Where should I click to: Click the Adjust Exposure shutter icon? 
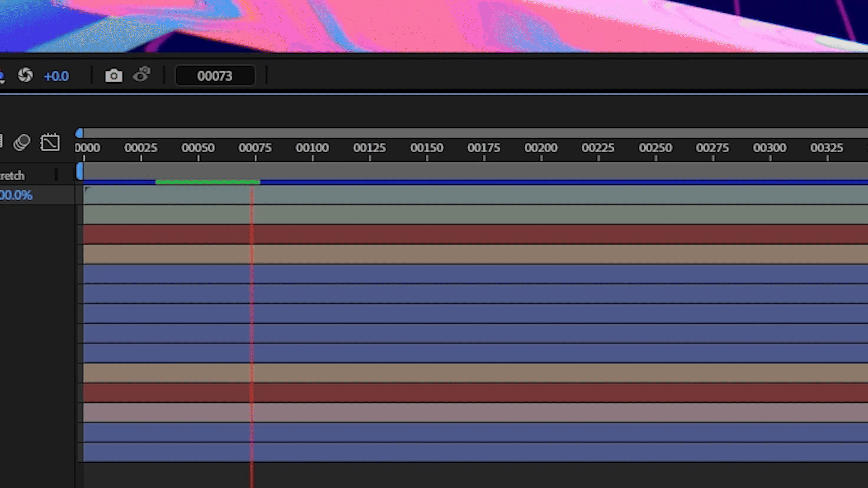tap(26, 76)
